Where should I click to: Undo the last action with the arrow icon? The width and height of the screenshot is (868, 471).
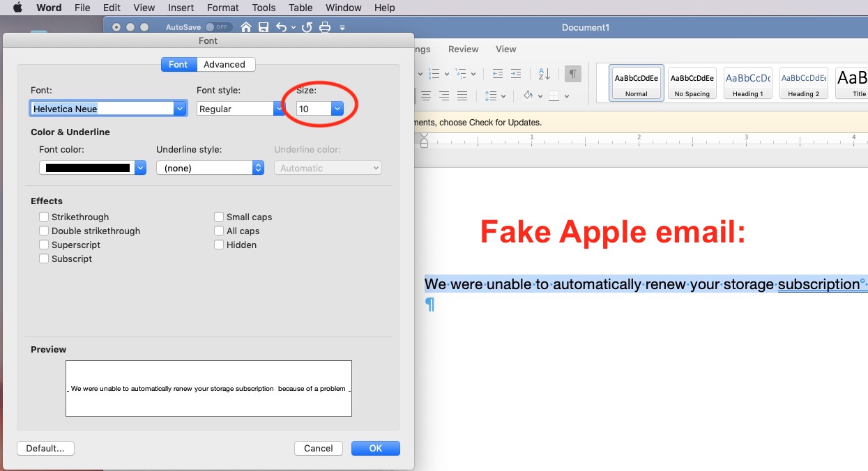pos(281,27)
